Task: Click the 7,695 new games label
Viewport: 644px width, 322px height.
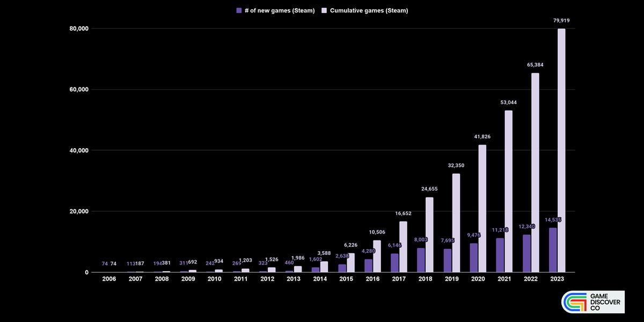Action: (448, 240)
